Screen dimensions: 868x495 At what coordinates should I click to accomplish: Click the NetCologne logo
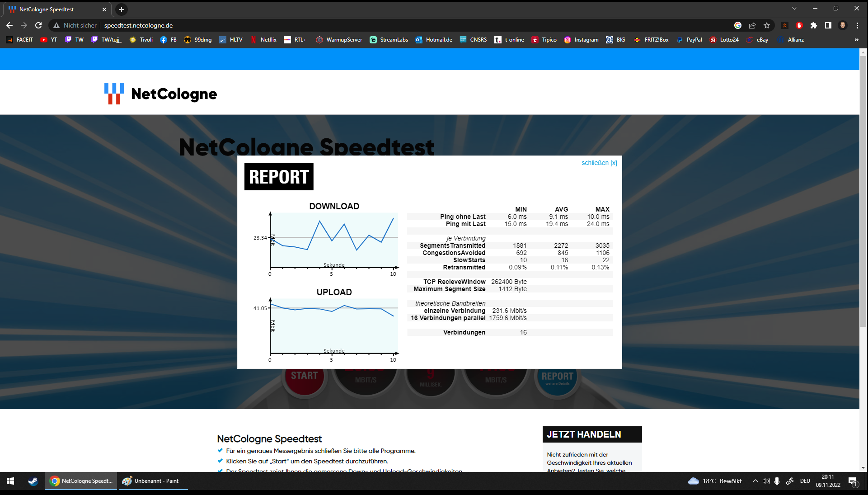click(160, 94)
